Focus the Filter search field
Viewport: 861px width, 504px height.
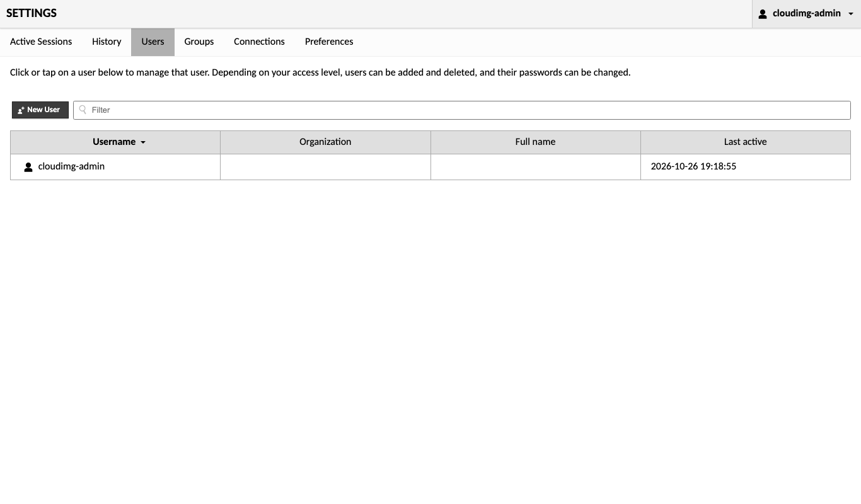(x=462, y=110)
